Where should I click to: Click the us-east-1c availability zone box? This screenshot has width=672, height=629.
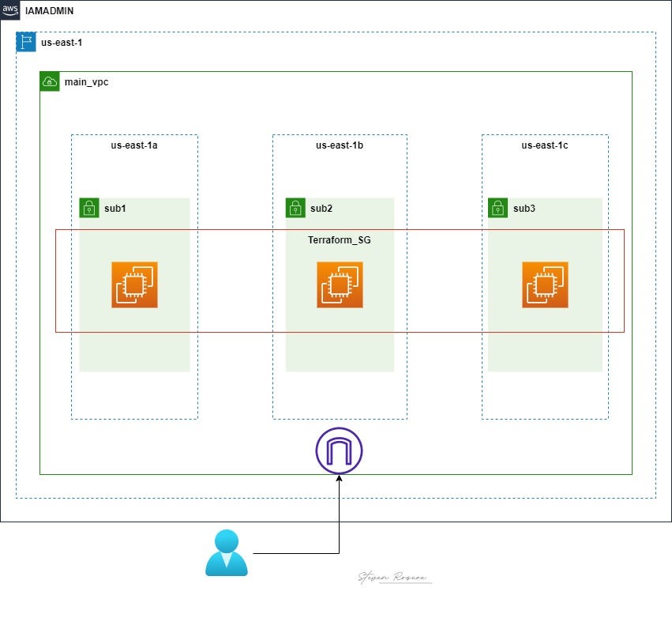544,145
